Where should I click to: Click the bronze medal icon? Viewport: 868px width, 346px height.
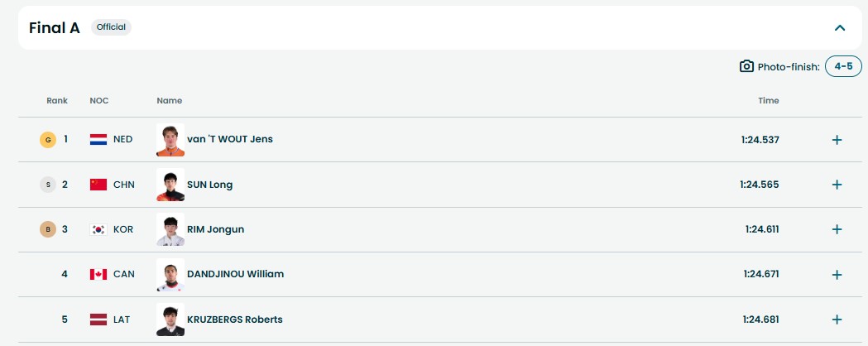pyautogui.click(x=47, y=229)
